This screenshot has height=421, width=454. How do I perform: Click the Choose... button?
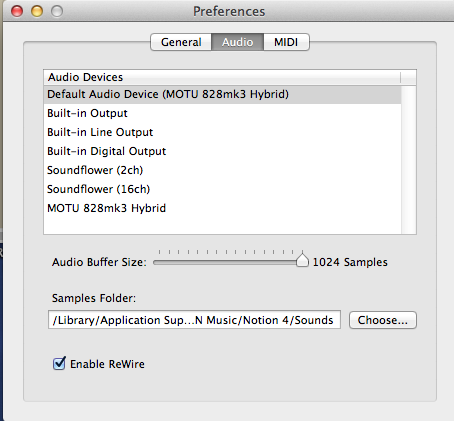383,320
